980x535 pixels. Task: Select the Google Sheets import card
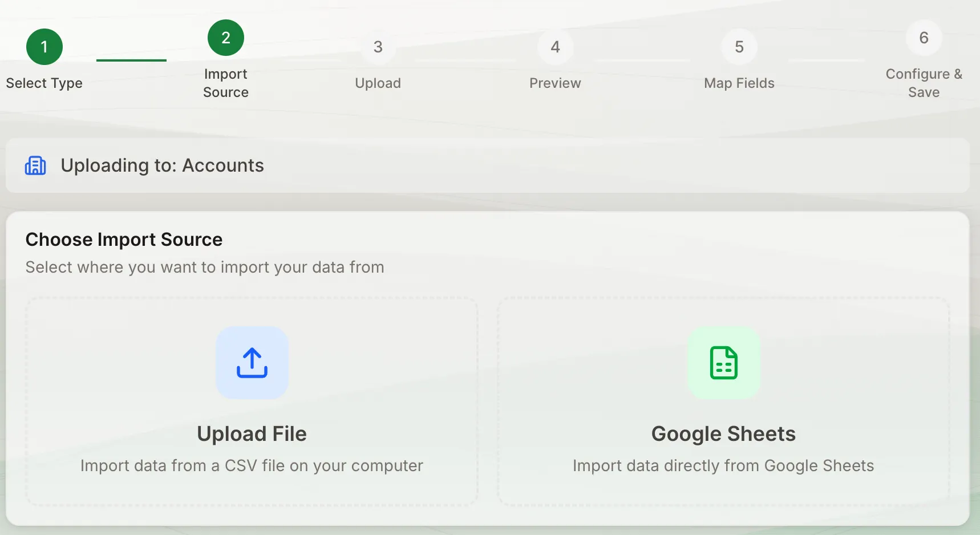point(723,399)
